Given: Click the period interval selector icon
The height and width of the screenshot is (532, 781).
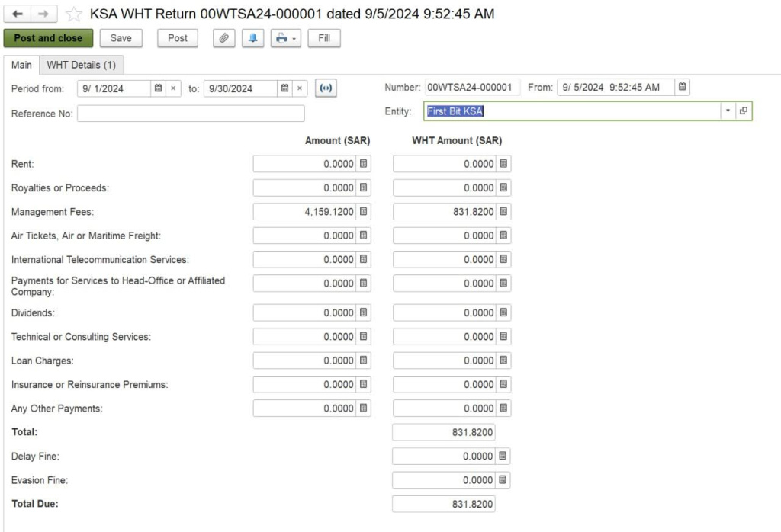Looking at the screenshot, I should click(x=326, y=88).
